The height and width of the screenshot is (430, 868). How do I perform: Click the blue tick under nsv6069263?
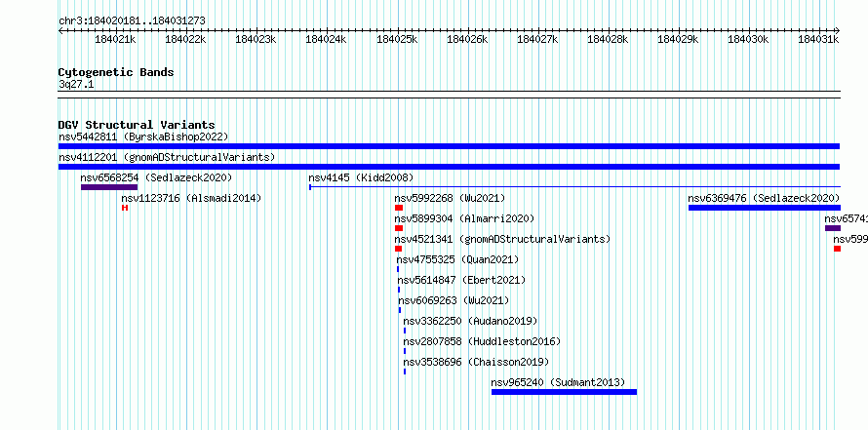tap(400, 310)
